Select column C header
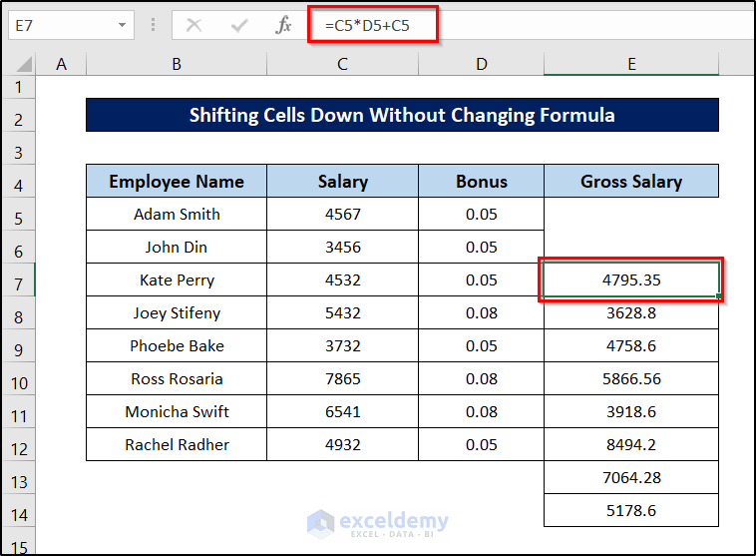The height and width of the screenshot is (556, 756). pos(342,64)
